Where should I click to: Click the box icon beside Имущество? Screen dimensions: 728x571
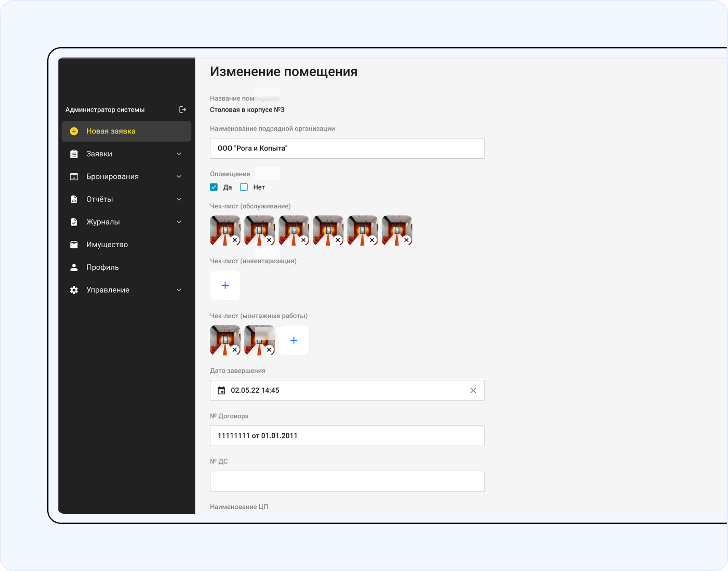point(74,245)
